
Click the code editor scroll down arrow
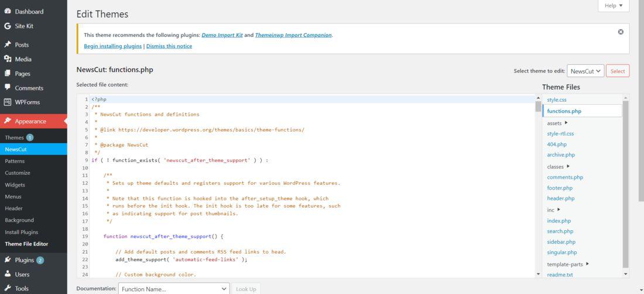[538, 274]
